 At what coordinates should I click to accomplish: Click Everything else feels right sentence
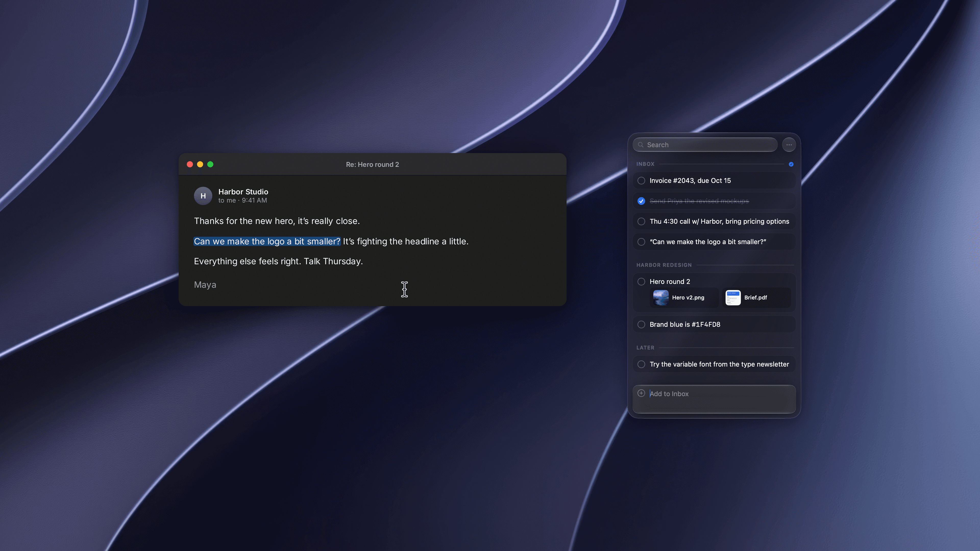pos(247,262)
